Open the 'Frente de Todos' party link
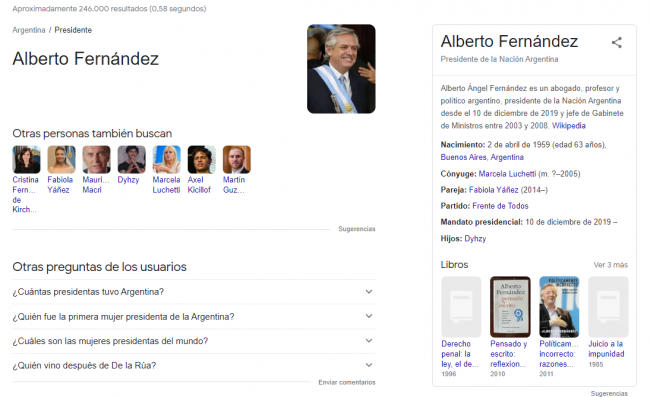The image size is (650, 397). [x=500, y=206]
